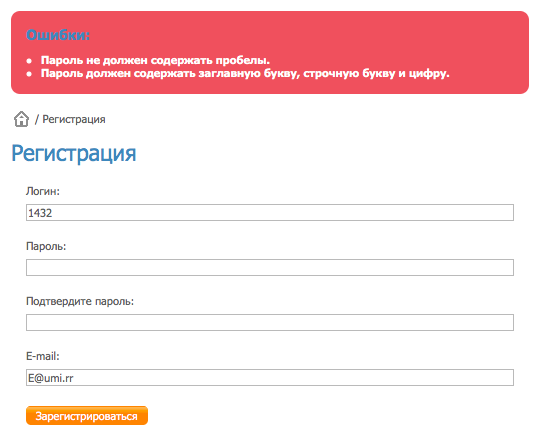Click the Регистрация breadcrumb text
Screen dimensions: 537x439
click(74, 120)
